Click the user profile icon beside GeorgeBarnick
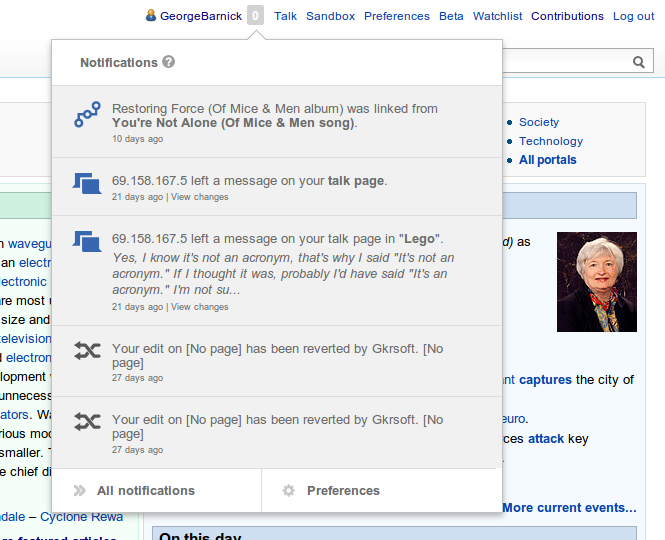 click(151, 16)
